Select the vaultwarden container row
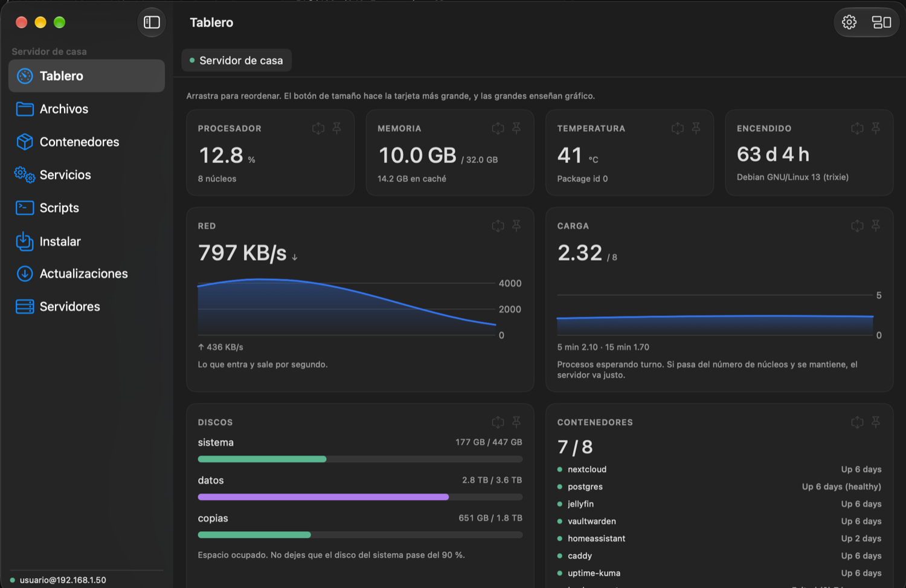 [x=719, y=521]
